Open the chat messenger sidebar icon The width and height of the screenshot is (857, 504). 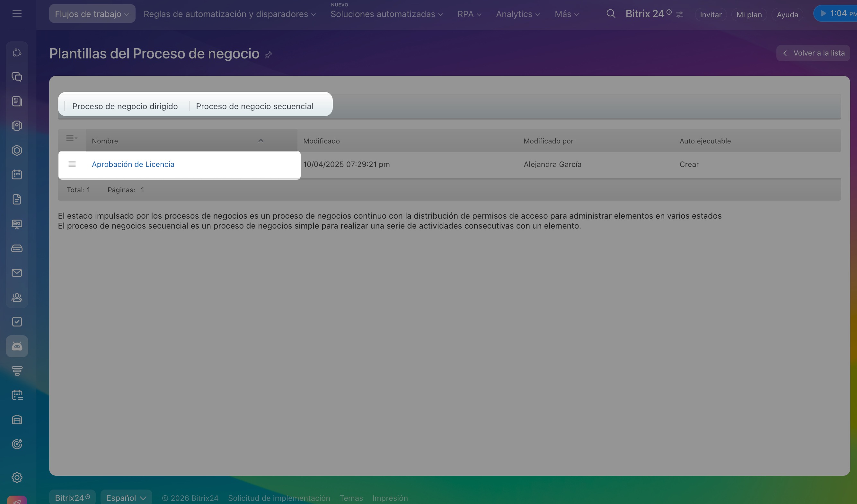pos(17,77)
